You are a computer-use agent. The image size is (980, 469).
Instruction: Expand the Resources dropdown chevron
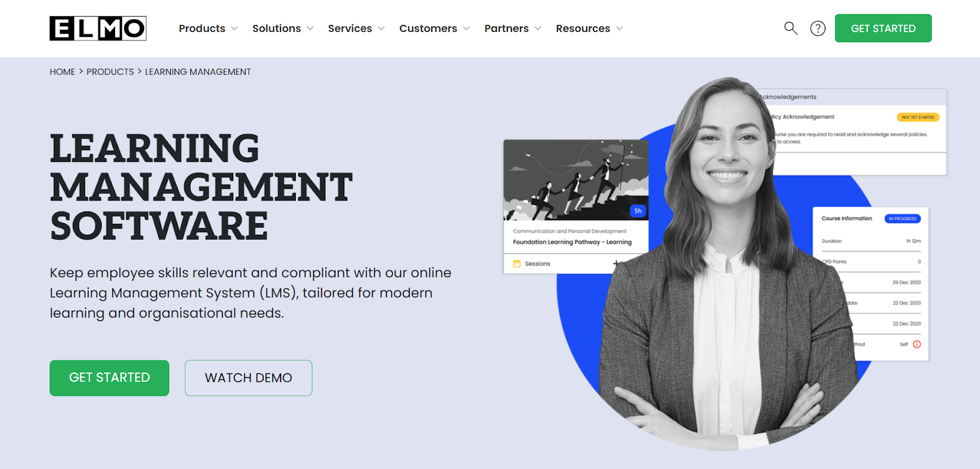point(619,29)
